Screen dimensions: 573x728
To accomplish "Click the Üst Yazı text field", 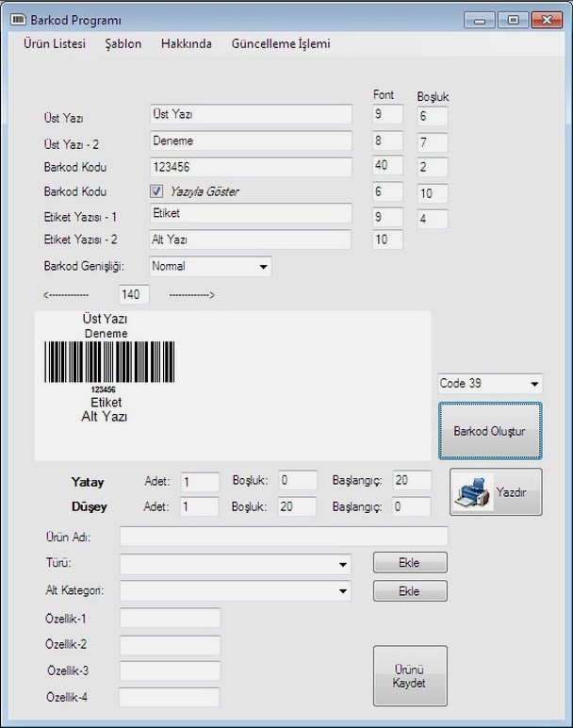I will [251, 114].
